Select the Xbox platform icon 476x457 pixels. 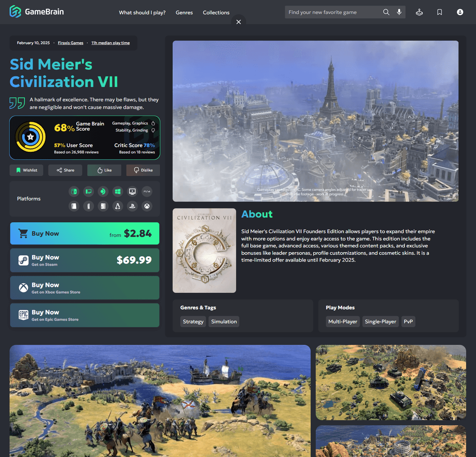(x=147, y=206)
